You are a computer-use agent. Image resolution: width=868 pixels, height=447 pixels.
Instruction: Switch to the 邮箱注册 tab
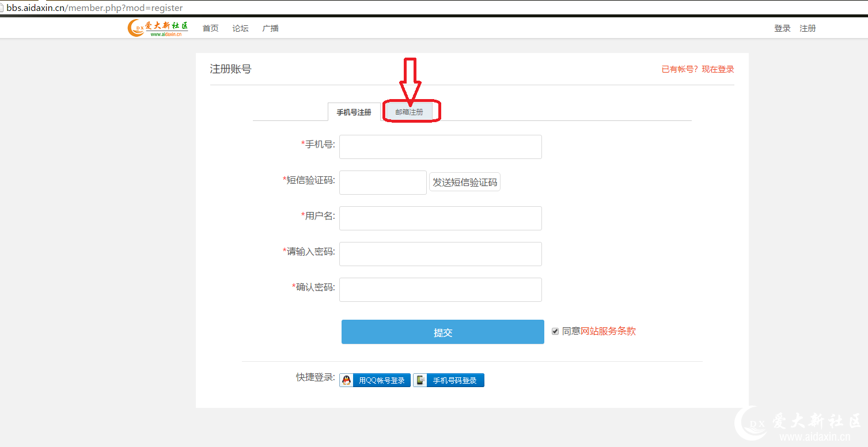click(x=409, y=112)
